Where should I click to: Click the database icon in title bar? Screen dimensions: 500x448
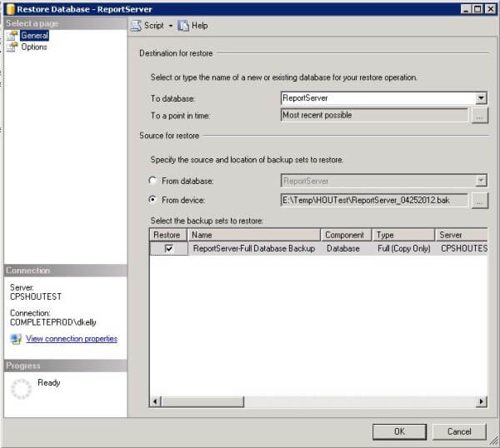coord(11,9)
